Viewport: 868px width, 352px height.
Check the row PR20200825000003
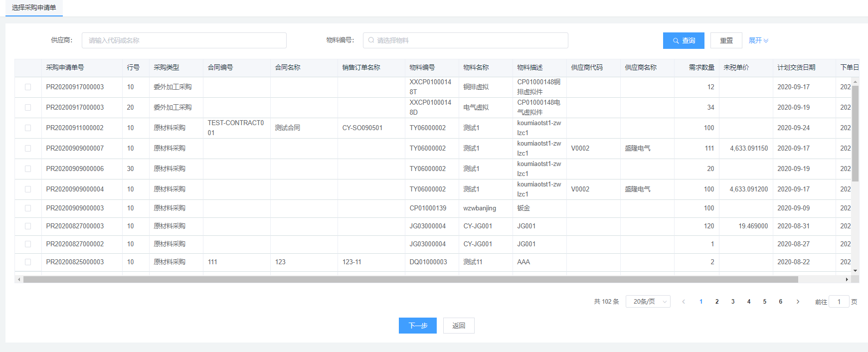28,262
